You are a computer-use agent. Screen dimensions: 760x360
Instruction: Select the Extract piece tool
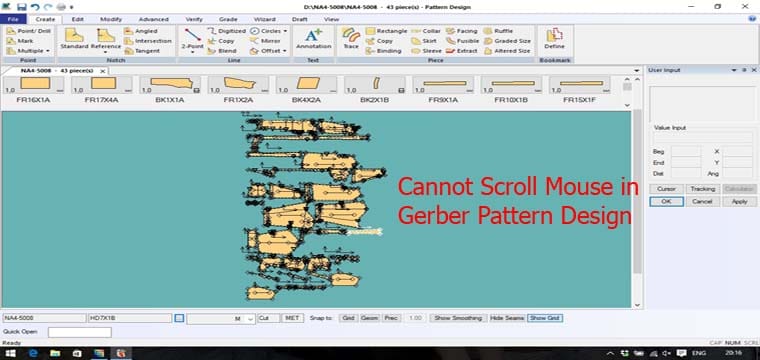pos(462,51)
